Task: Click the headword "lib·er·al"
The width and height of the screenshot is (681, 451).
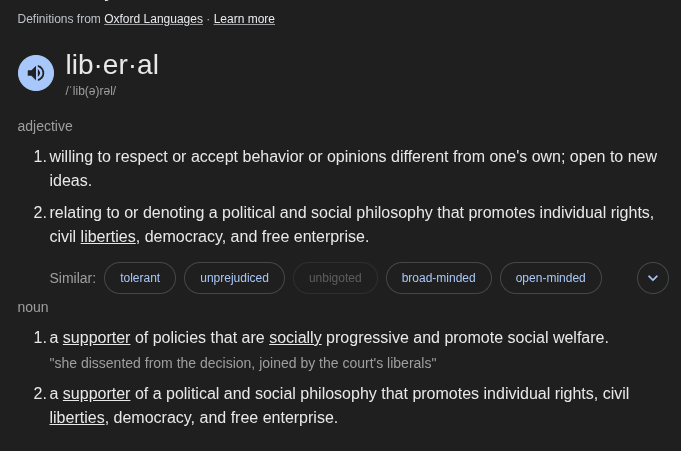Action: click(x=112, y=65)
